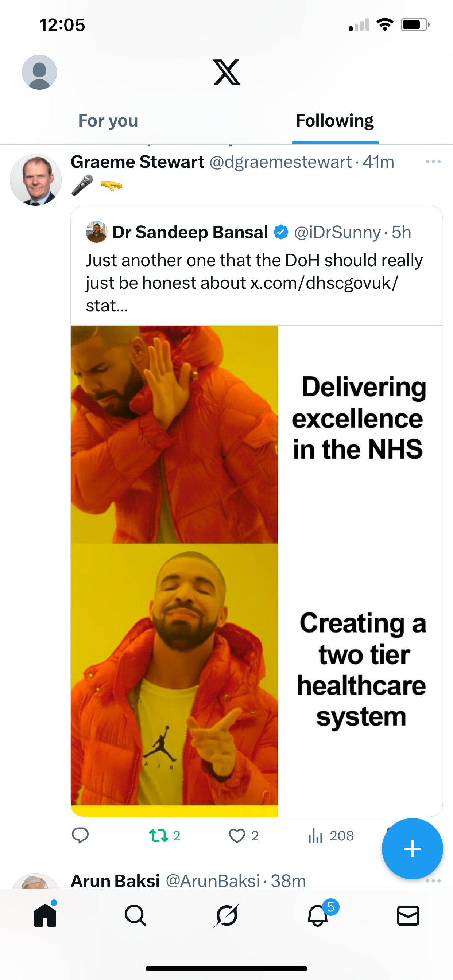Image resolution: width=453 pixels, height=980 pixels.
Task: Open more options on Arun Baksi's post
Action: [x=433, y=881]
